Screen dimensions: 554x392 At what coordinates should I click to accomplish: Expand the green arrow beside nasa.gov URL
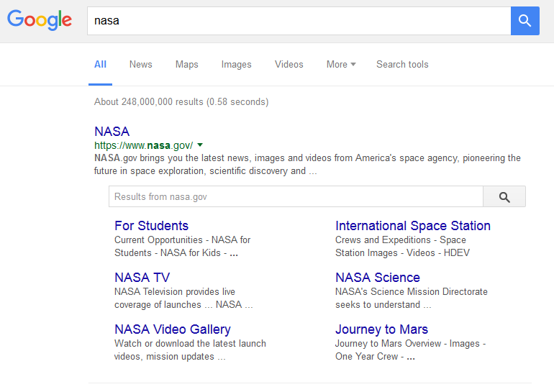(x=200, y=145)
